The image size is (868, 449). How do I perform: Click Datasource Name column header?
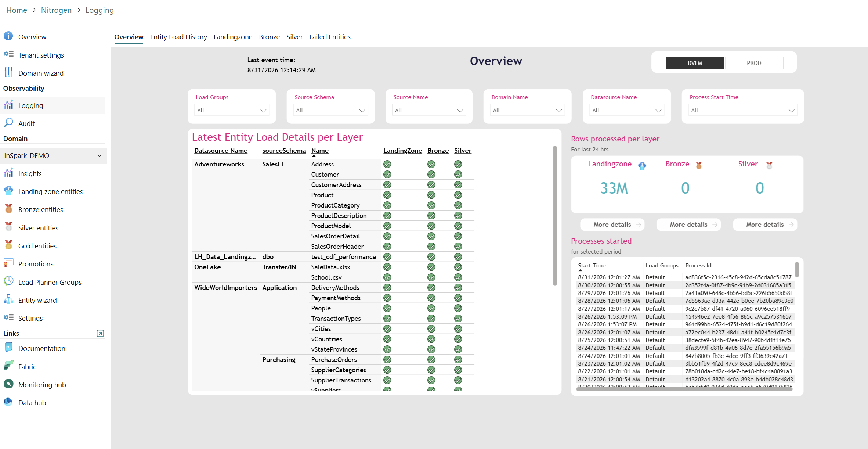tap(221, 151)
